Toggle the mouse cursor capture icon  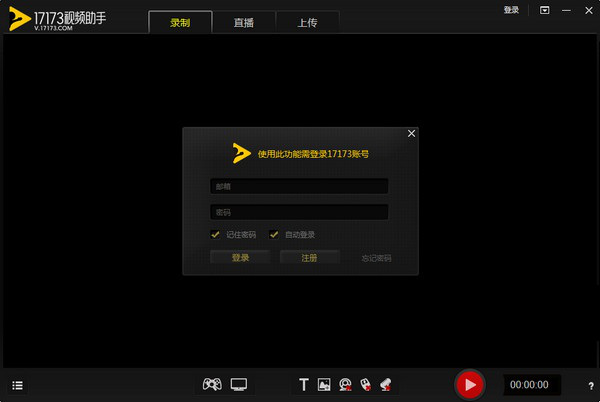point(365,384)
